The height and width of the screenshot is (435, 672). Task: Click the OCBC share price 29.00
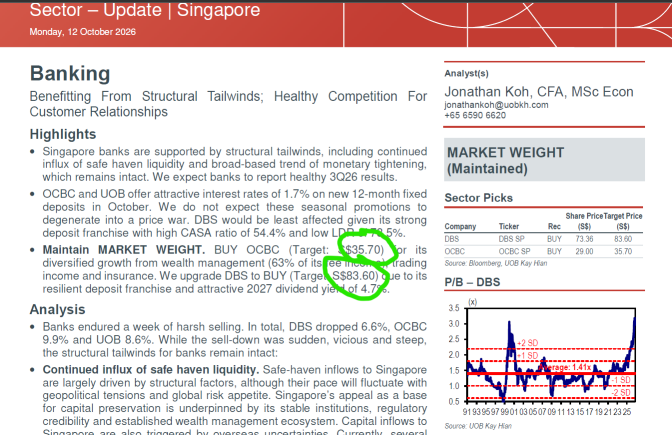coord(584,251)
